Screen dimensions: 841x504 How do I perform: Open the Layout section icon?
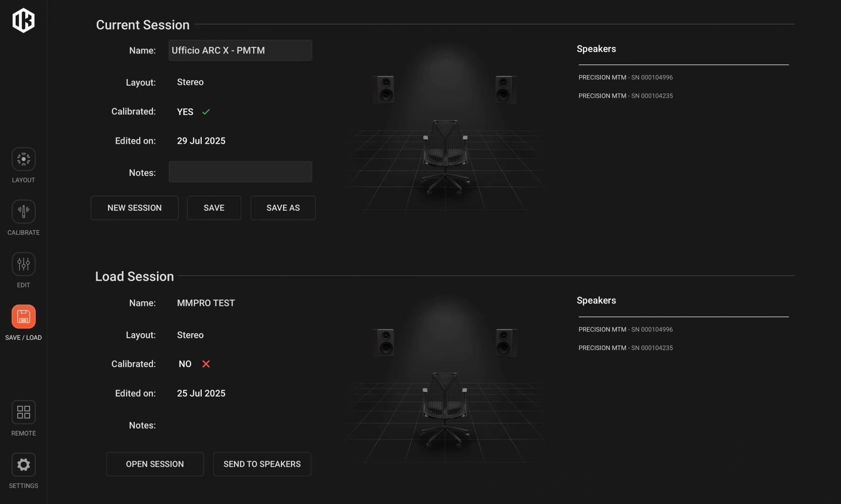coord(23,159)
